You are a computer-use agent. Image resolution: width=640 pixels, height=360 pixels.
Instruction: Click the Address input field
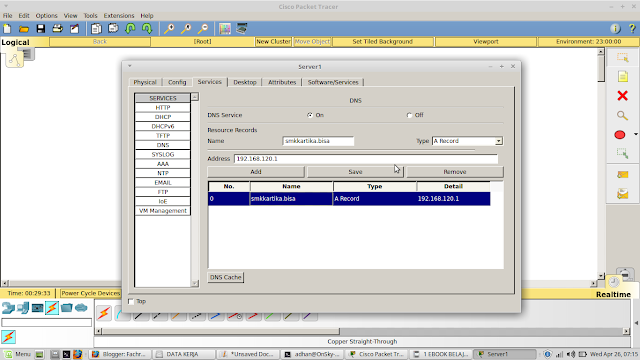pyautogui.click(x=366, y=159)
